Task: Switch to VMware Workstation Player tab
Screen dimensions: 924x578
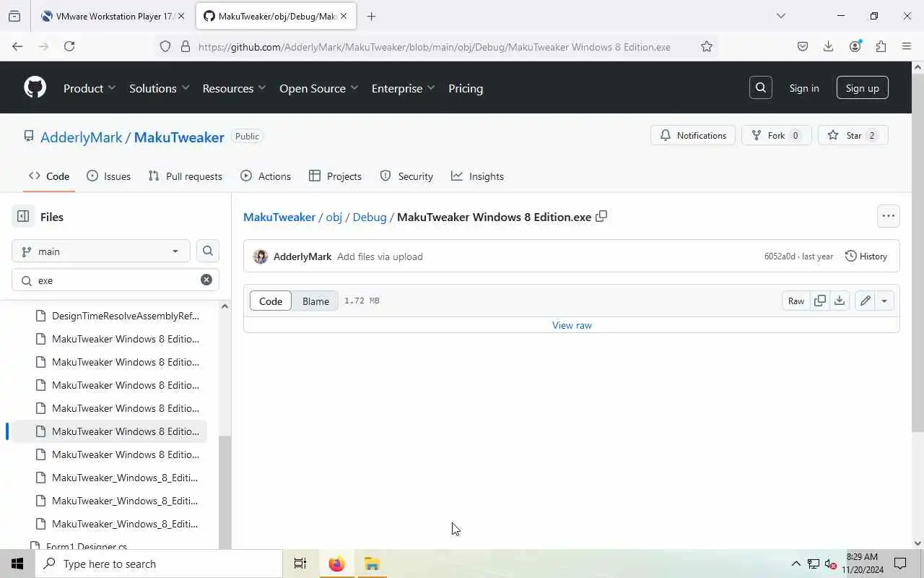Action: pyautogui.click(x=113, y=16)
